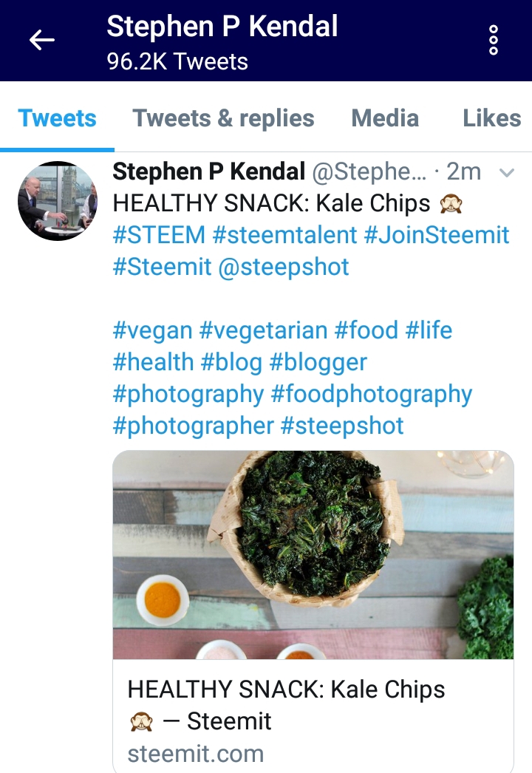This screenshot has height=773, width=532.
Task: Open the kale chips preview image
Action: pyautogui.click(x=313, y=554)
